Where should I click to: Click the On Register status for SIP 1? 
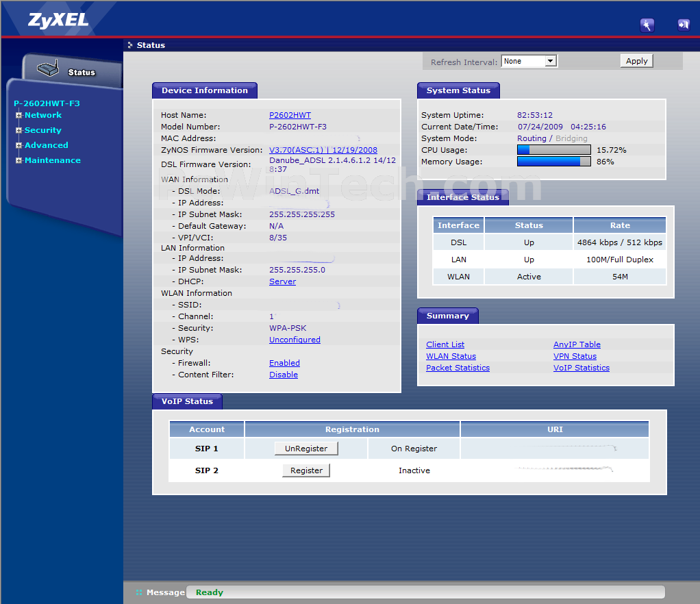click(414, 448)
